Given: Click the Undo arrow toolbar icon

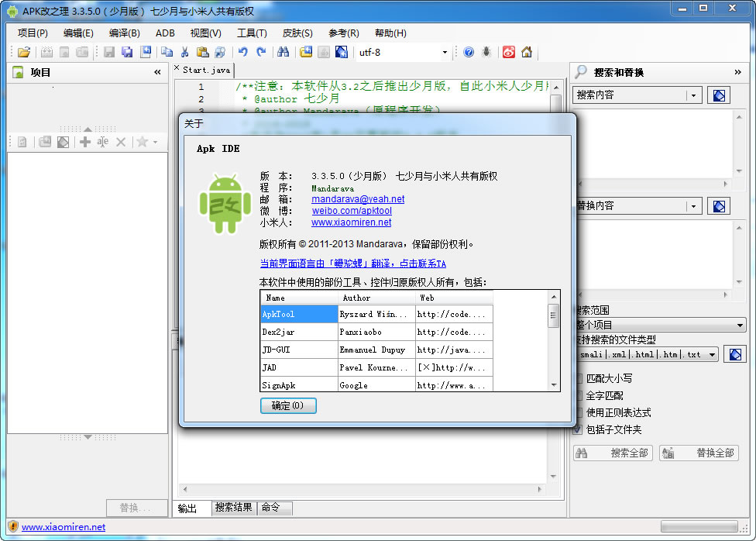Looking at the screenshot, I should coord(243,52).
